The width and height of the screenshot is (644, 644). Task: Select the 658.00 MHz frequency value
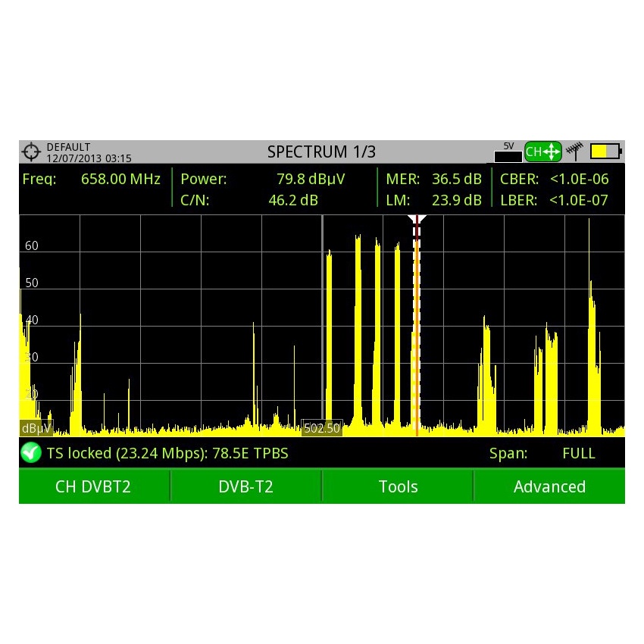120,180
